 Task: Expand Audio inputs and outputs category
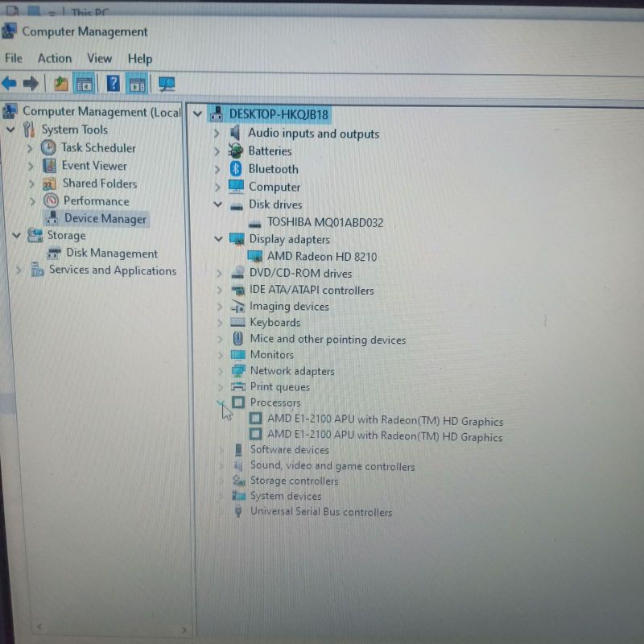pos(217,134)
